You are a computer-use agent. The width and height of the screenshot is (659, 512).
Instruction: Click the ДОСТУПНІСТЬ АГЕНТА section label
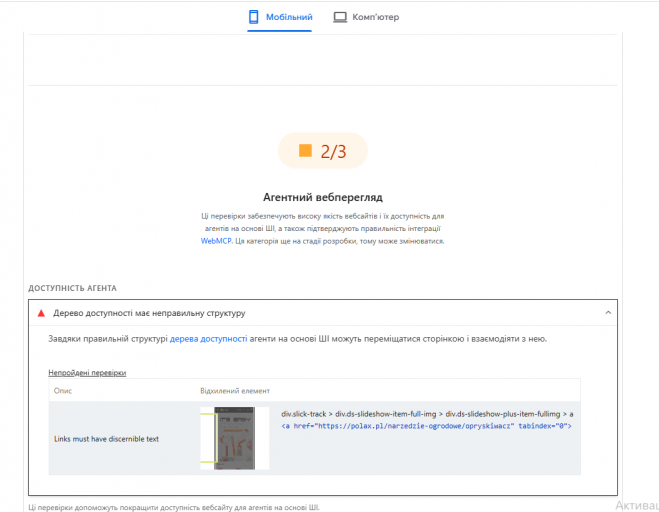click(x=72, y=288)
